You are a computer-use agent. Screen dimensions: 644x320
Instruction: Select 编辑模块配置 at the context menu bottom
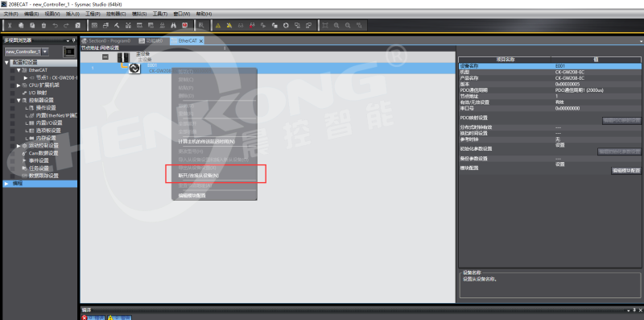(x=192, y=196)
